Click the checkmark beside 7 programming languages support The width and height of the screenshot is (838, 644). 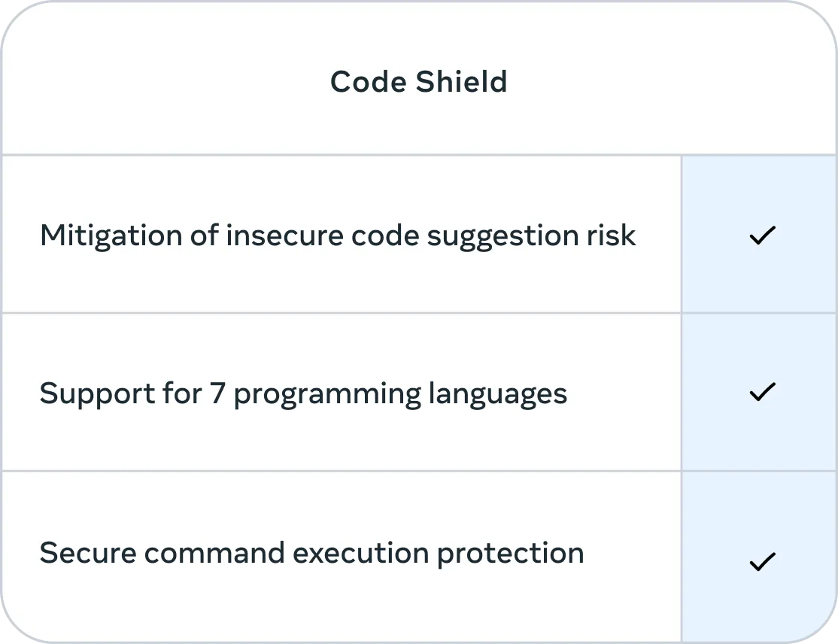click(x=761, y=392)
